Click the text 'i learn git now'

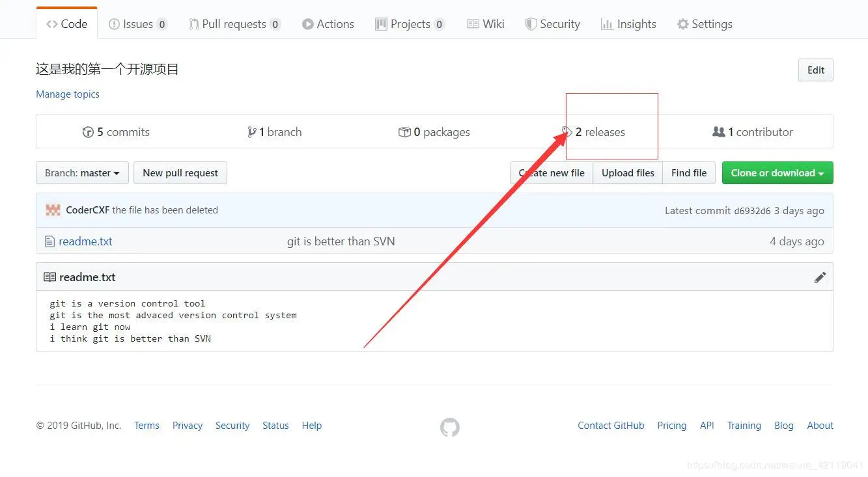(90, 327)
